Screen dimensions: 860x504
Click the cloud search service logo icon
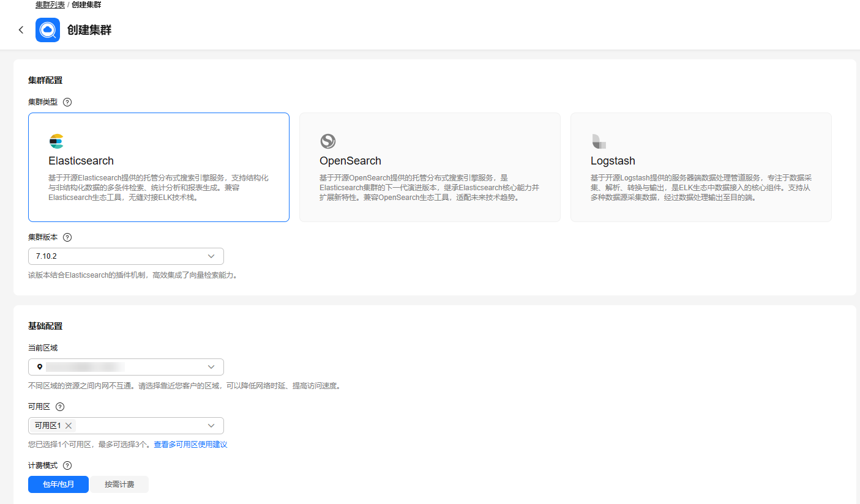click(x=48, y=30)
